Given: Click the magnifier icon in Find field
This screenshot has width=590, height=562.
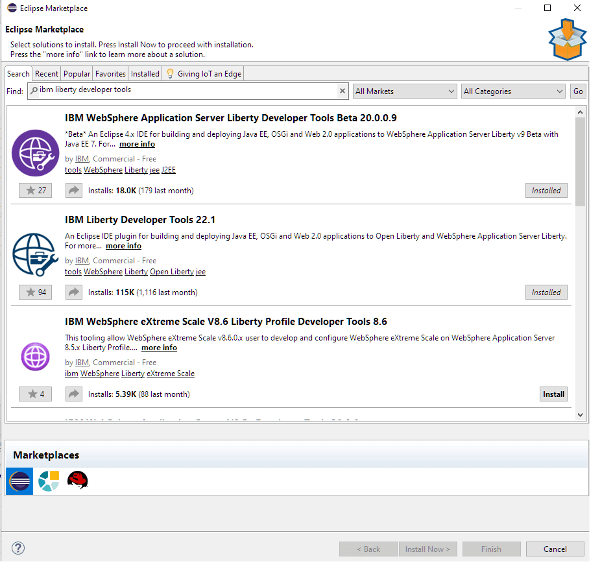Looking at the screenshot, I should click(x=34, y=90).
